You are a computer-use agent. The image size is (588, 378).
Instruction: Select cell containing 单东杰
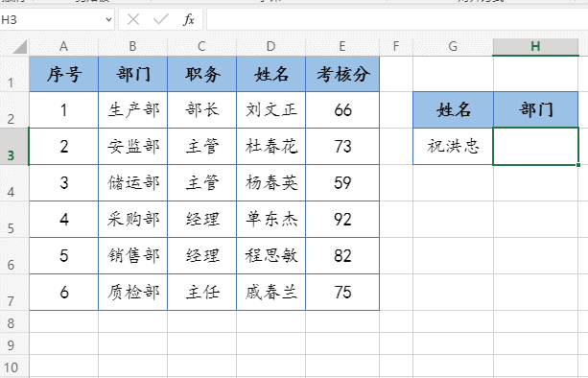point(270,219)
